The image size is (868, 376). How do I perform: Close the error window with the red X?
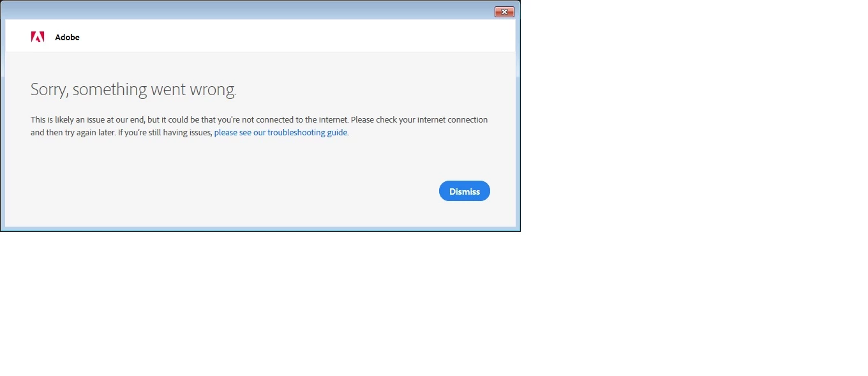pyautogui.click(x=504, y=11)
